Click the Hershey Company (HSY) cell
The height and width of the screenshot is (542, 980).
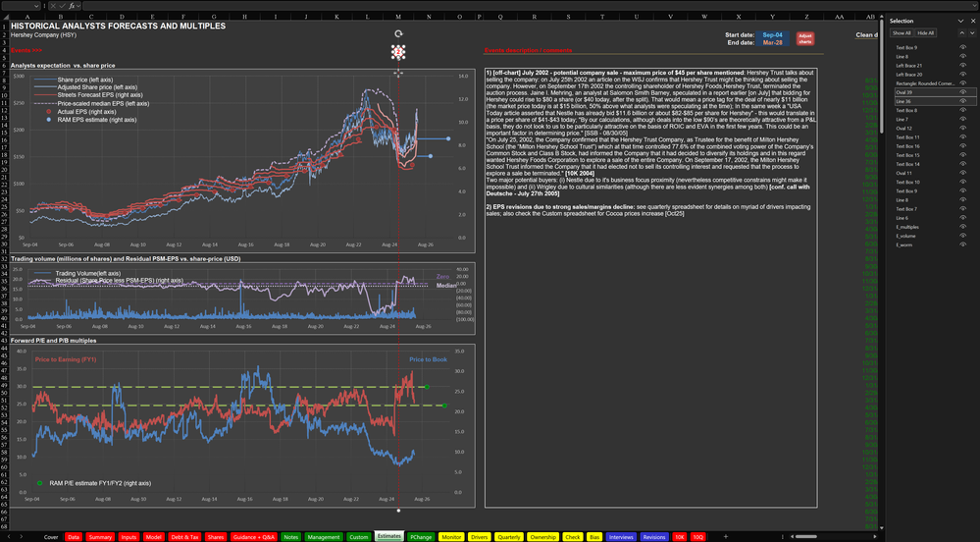tap(43, 35)
